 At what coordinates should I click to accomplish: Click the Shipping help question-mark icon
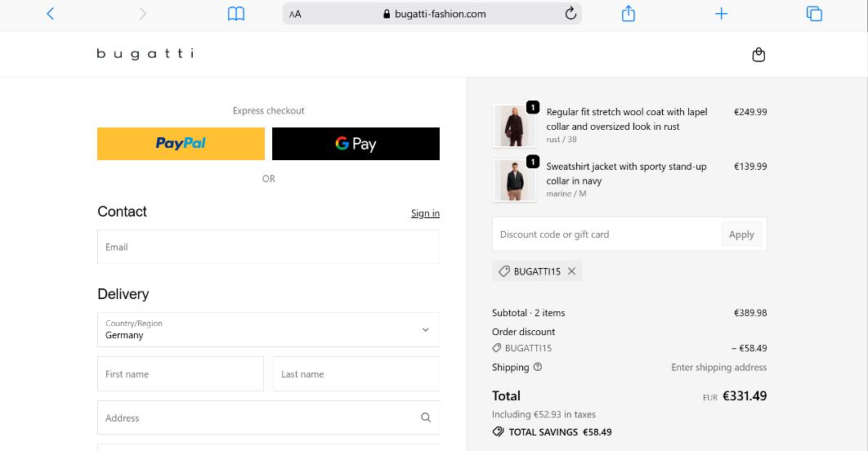click(x=538, y=367)
